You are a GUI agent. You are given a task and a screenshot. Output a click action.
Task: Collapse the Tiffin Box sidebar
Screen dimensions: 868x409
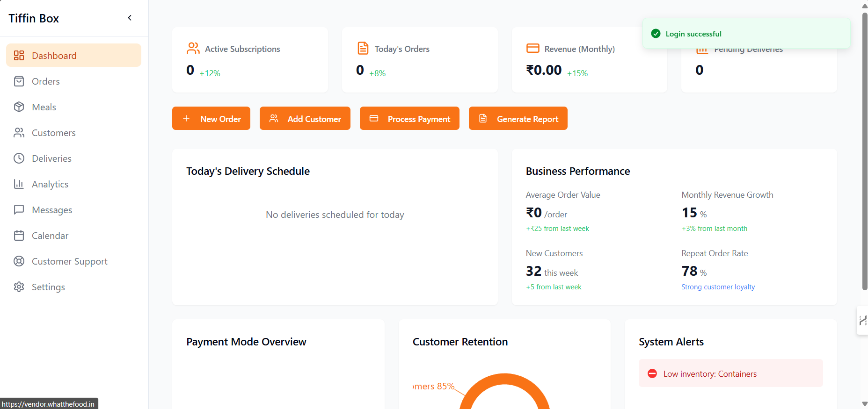click(x=130, y=18)
